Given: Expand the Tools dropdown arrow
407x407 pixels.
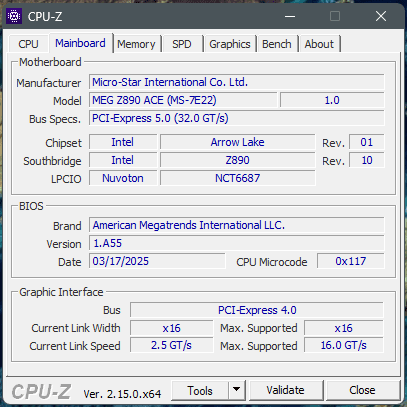Looking at the screenshot, I should [237, 390].
